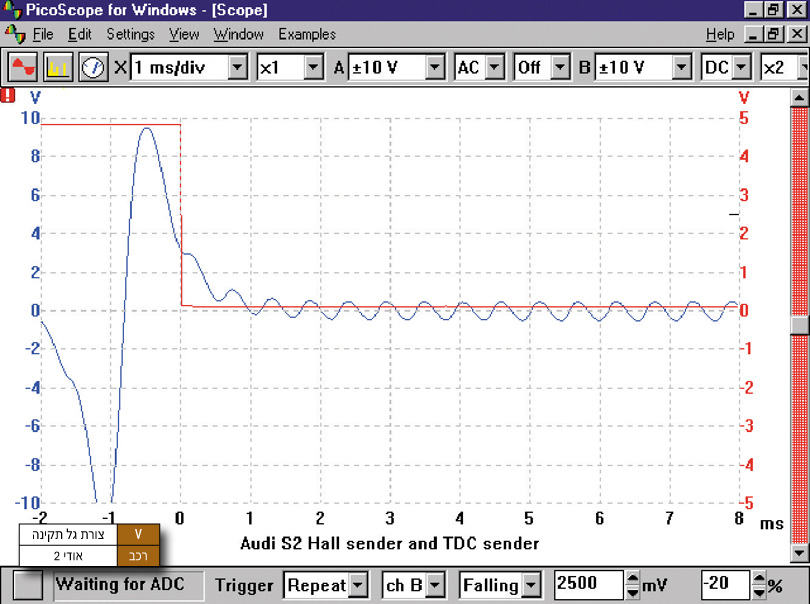
Task: Click the meter view icon
Action: 93,68
